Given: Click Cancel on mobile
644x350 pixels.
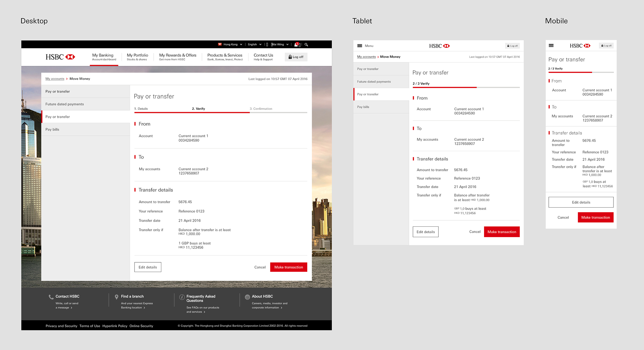Looking at the screenshot, I should pos(563,218).
